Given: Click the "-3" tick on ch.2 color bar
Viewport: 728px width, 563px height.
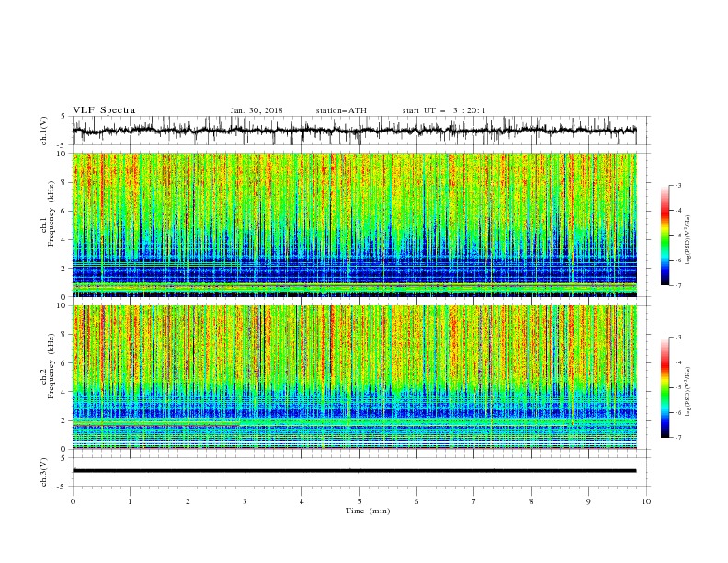Looking at the screenshot, I should pyautogui.click(x=678, y=338).
